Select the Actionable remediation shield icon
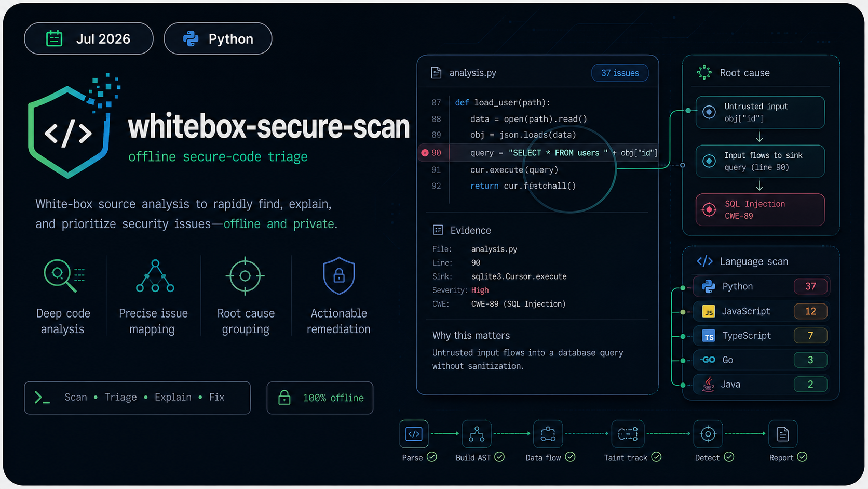This screenshot has height=489, width=868. [339, 275]
